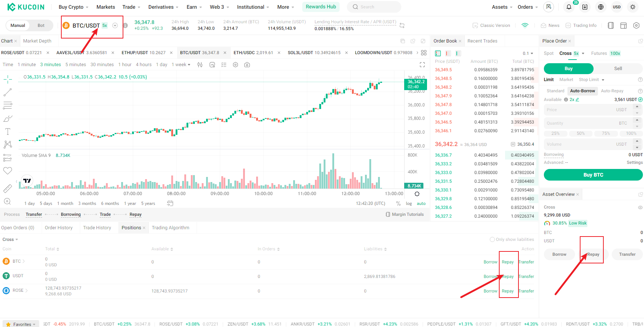
Task: Switch trading mode to Bot
Action: pos(41,25)
